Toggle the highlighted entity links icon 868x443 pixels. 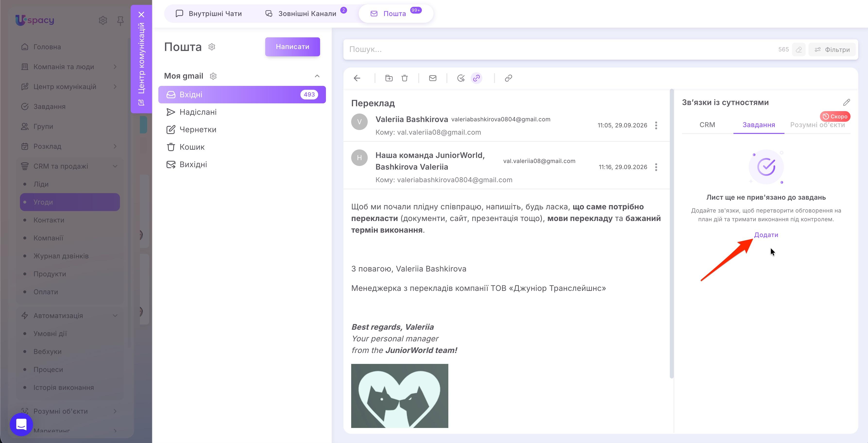[476, 78]
